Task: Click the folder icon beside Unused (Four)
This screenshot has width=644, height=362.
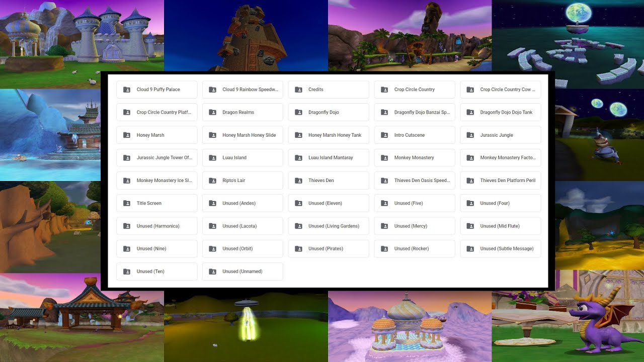Action: click(470, 204)
